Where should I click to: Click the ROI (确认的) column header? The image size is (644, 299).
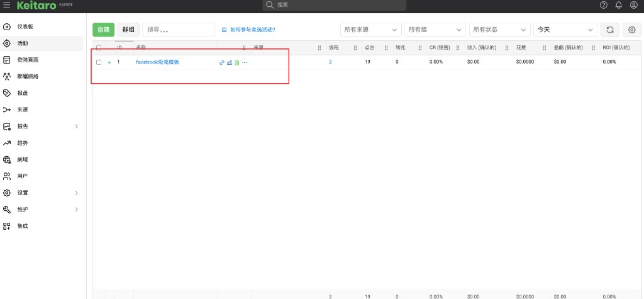pos(616,48)
